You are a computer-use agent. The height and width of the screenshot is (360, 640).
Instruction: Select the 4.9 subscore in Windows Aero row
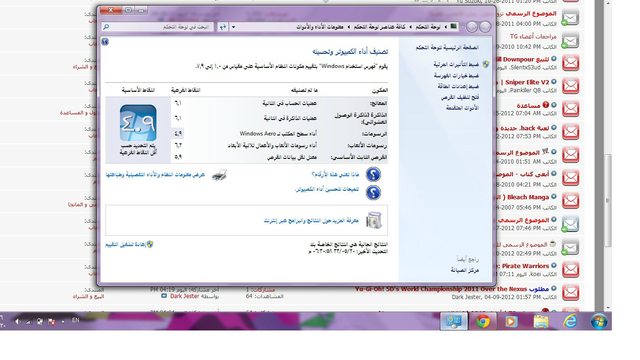pyautogui.click(x=178, y=133)
